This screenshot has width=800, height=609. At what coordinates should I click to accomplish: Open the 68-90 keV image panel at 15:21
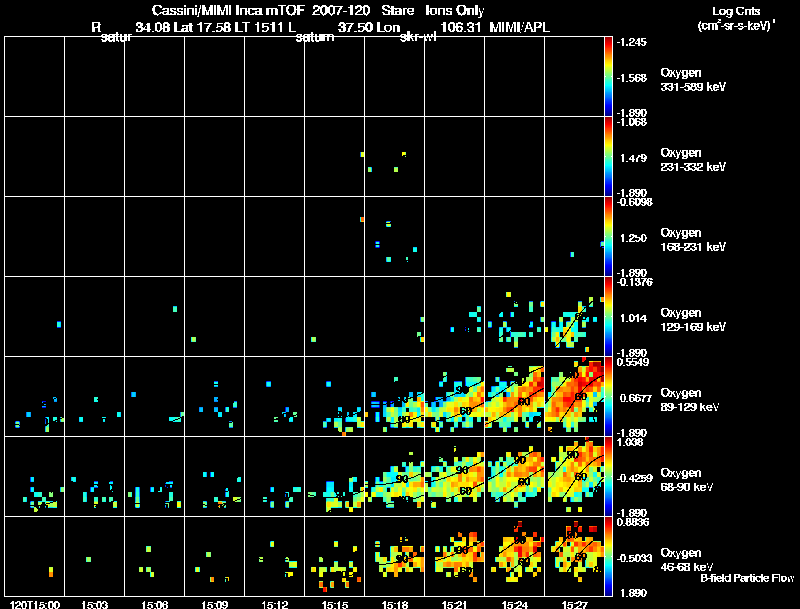(x=455, y=477)
